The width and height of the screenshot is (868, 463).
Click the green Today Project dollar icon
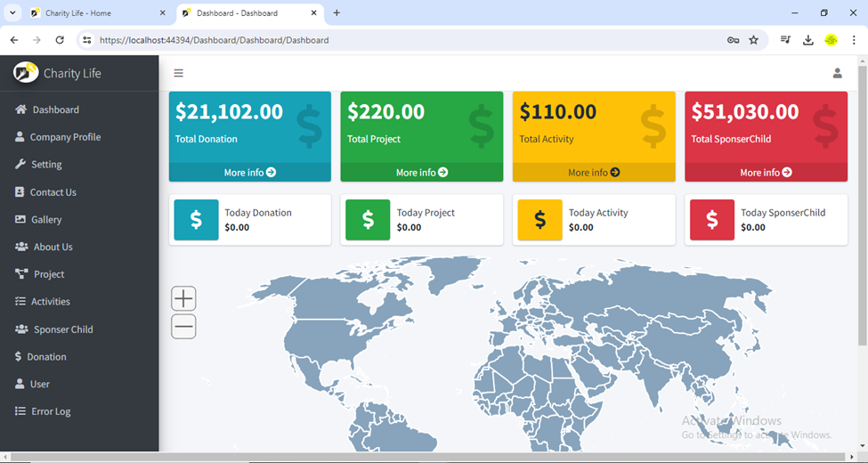368,220
